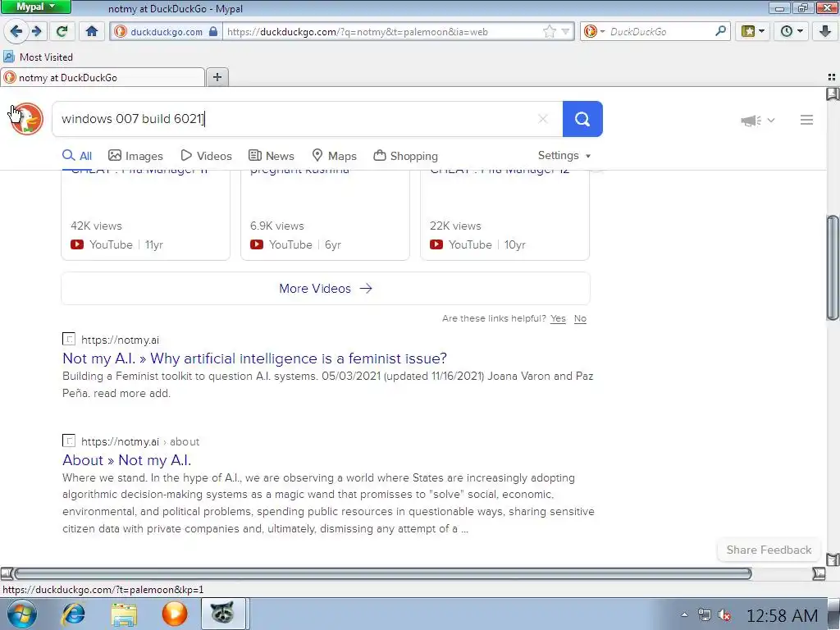Clear the search query with the X
This screenshot has width=840, height=630.
pos(543,119)
